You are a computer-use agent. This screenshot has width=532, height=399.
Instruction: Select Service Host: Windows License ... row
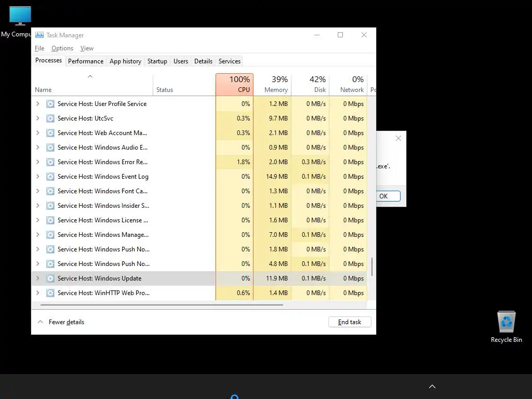point(199,220)
